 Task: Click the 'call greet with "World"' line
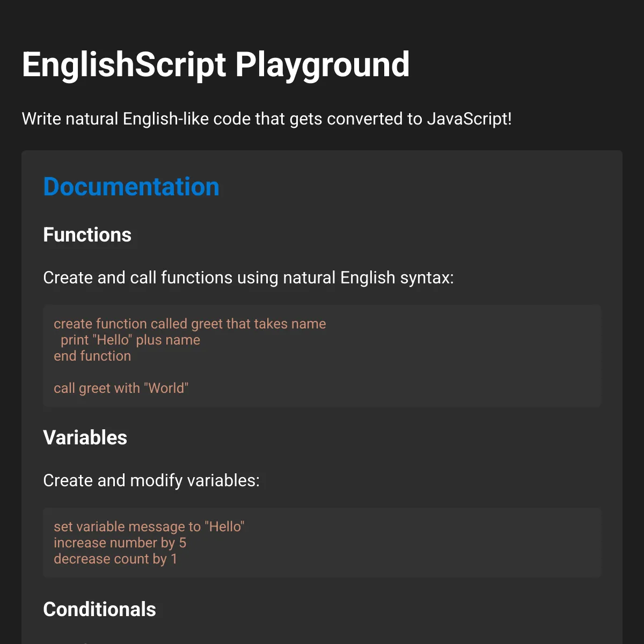[x=121, y=388]
